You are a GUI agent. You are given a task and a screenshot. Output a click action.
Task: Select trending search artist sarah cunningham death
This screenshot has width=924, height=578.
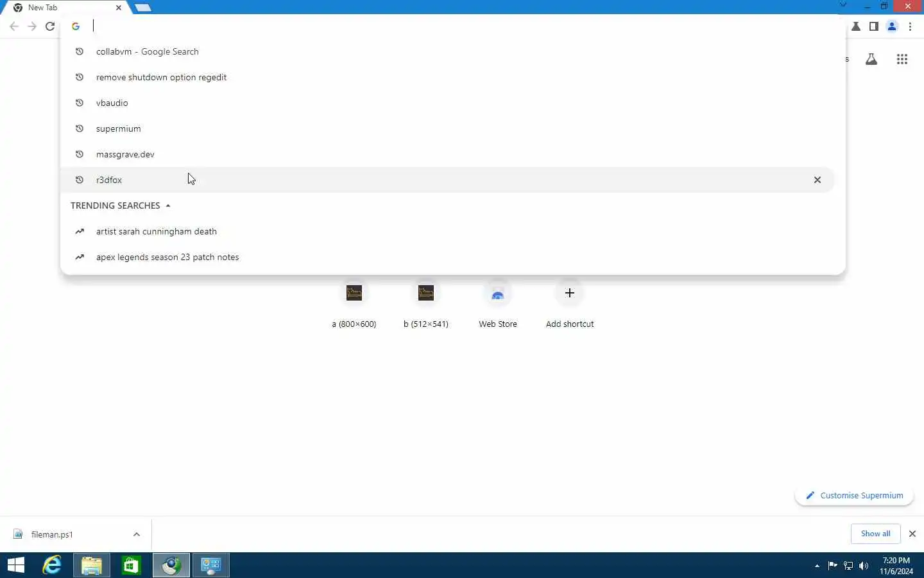447,231
